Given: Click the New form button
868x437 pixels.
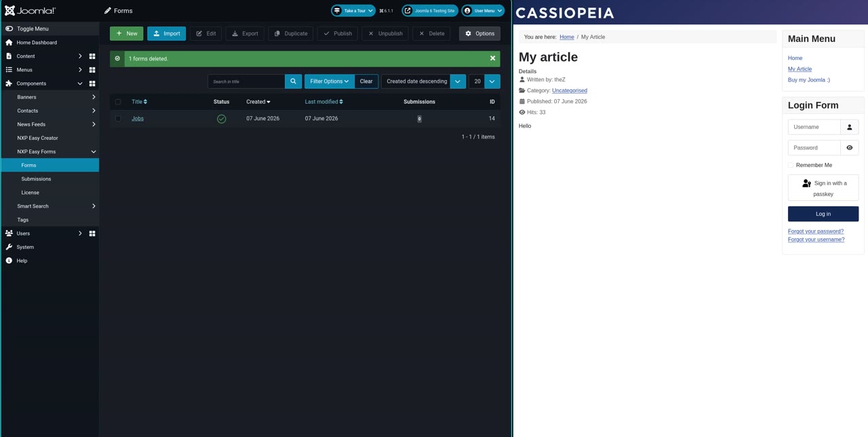Looking at the screenshot, I should (x=127, y=33).
